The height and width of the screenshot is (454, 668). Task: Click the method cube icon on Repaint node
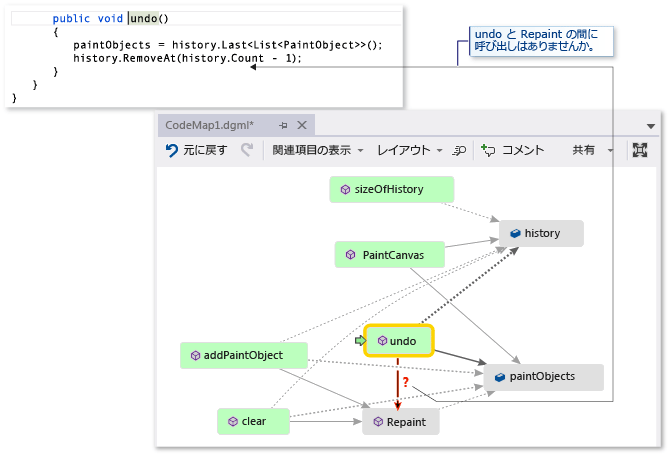click(378, 422)
